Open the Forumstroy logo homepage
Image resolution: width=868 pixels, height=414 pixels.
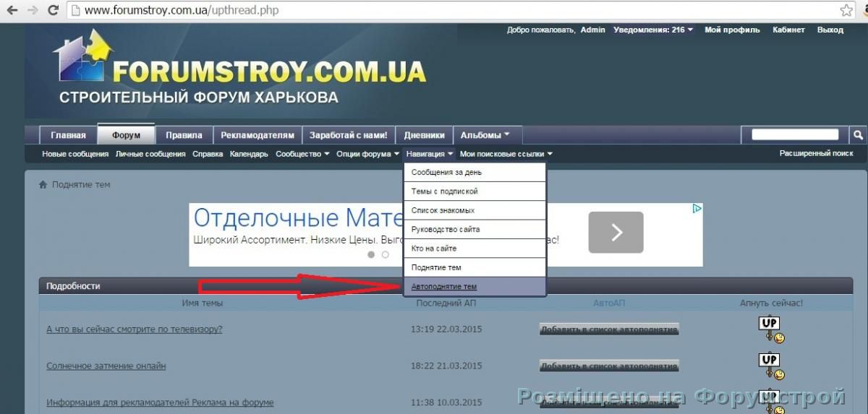239,69
